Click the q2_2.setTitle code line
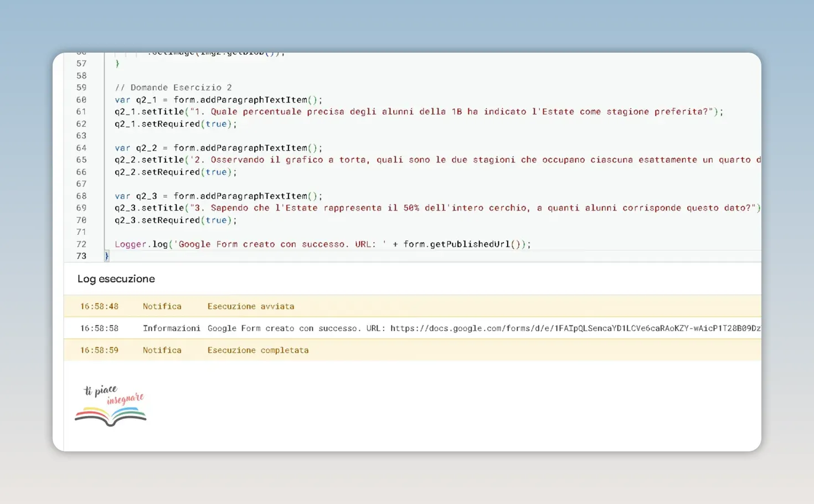The image size is (814, 504). pyautogui.click(x=438, y=160)
